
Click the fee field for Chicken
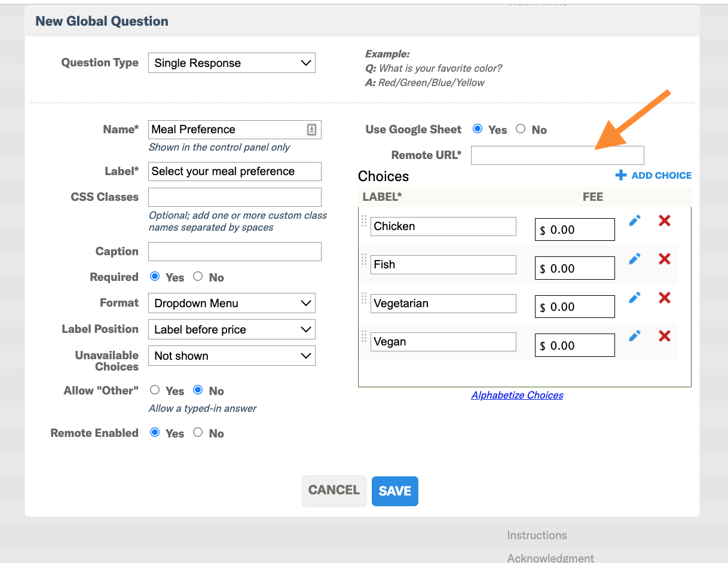click(x=575, y=230)
